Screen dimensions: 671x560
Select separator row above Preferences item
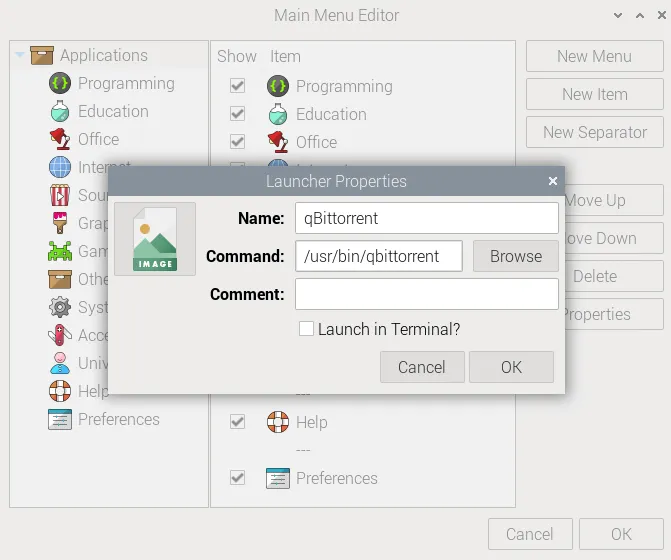(x=303, y=450)
